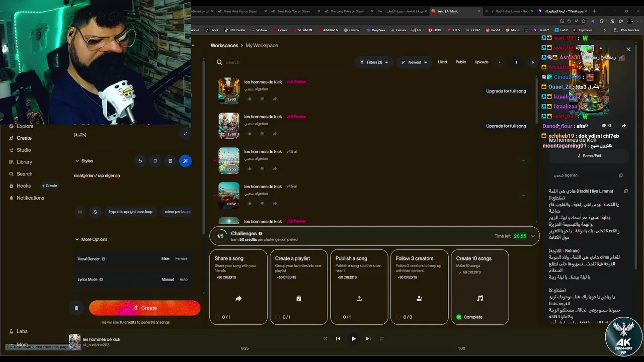Toggle shuffle in the player bar
Screen dimensions: 644x362
pos(325,339)
